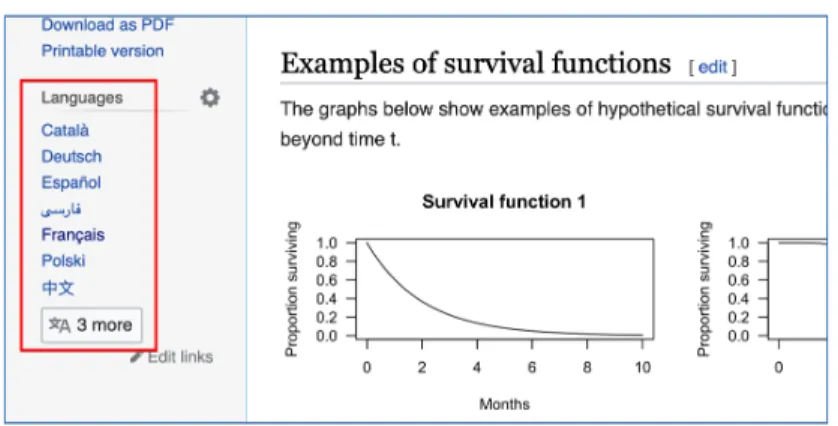Viewport: 838px width, 426px height.
Task: Click the 'Survival function 1' chart title
Action: point(504,202)
